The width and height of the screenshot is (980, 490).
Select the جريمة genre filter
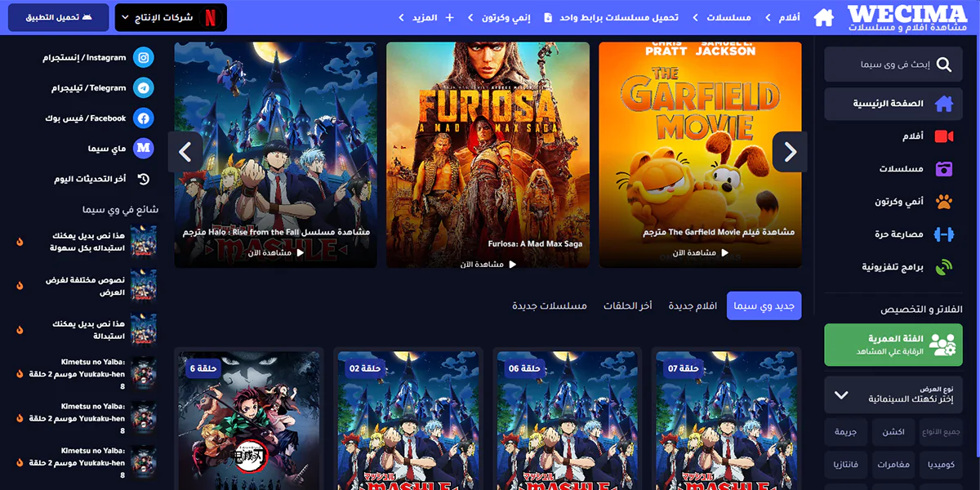click(845, 431)
